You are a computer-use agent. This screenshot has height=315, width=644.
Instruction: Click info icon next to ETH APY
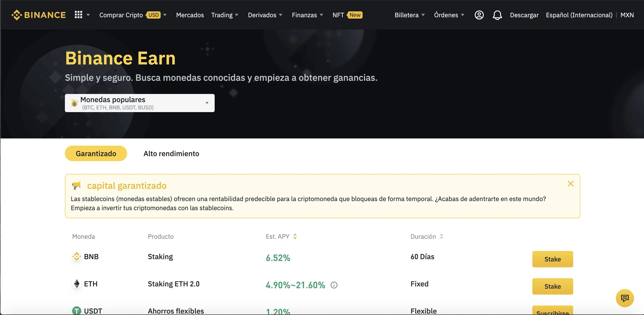334,285
